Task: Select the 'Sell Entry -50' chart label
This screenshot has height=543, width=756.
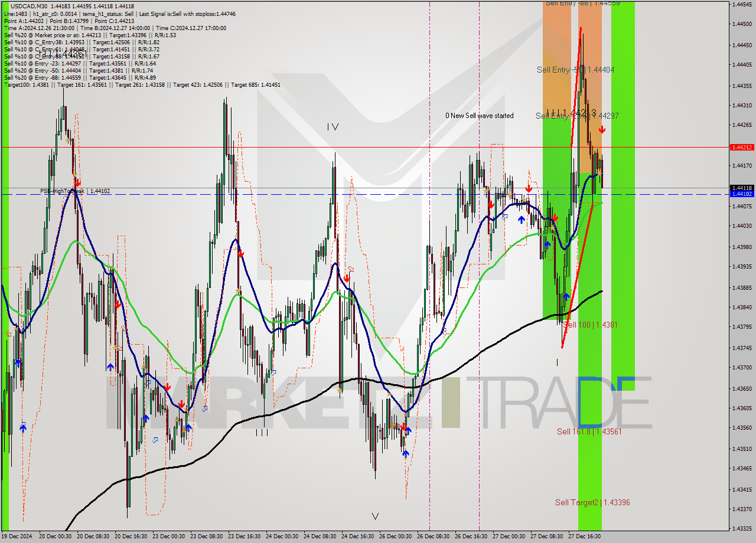Action: tap(575, 70)
